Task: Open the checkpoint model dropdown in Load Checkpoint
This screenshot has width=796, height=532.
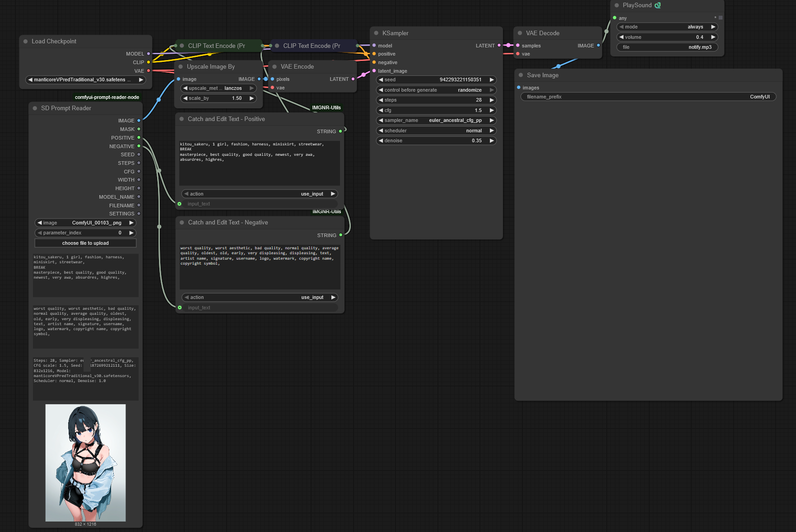Action: pos(86,80)
